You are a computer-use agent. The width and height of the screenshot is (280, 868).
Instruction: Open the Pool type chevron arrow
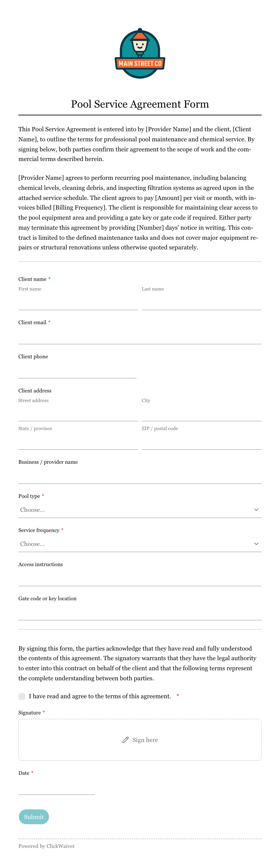point(256,510)
